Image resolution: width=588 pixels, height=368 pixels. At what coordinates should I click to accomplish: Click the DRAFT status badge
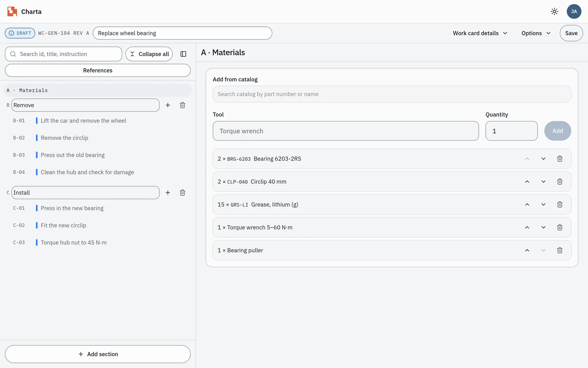pyautogui.click(x=20, y=33)
